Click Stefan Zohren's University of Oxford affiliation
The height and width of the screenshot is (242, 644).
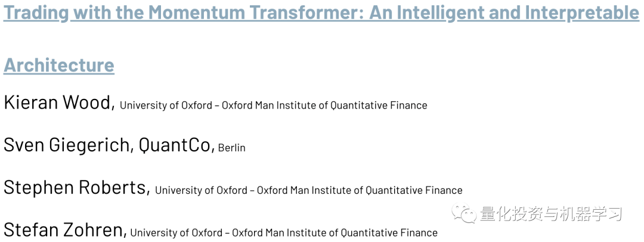(177, 233)
